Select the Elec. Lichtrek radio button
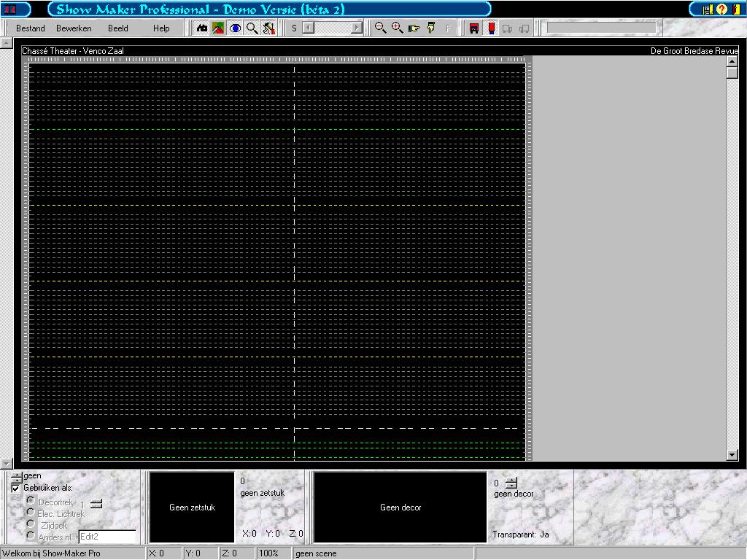 point(31,513)
